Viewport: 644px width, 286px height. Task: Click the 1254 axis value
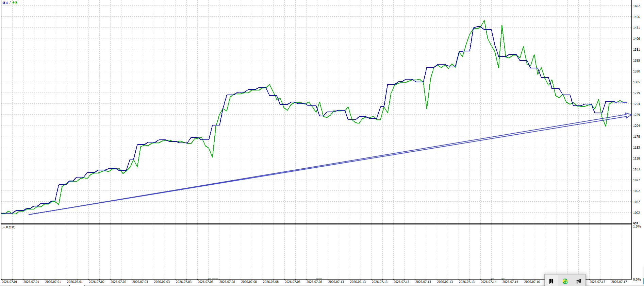[636, 104]
